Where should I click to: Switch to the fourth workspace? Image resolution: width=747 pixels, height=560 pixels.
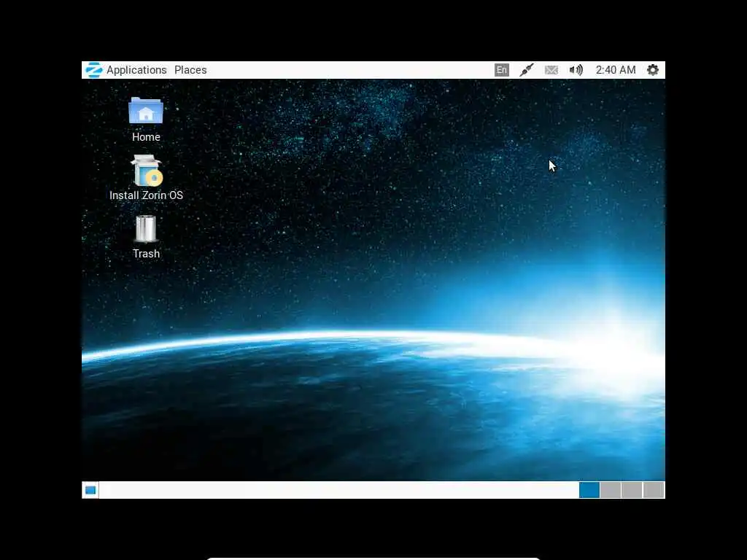(x=654, y=490)
